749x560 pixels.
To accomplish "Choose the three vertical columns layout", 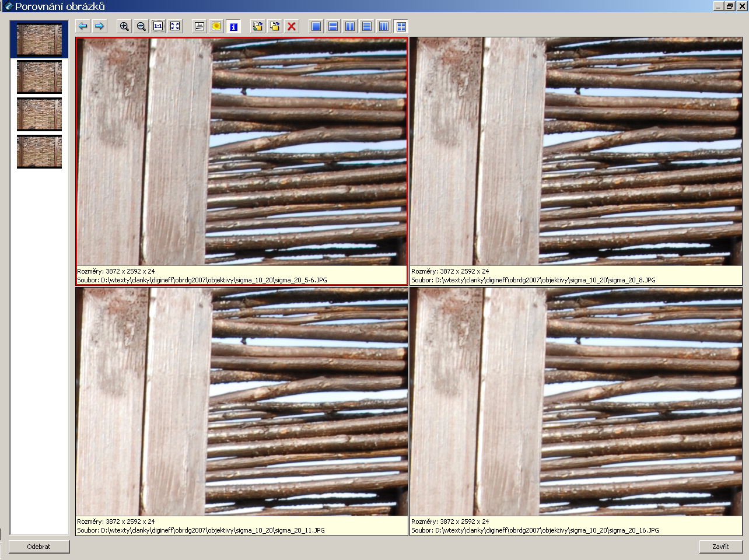I will tap(384, 26).
